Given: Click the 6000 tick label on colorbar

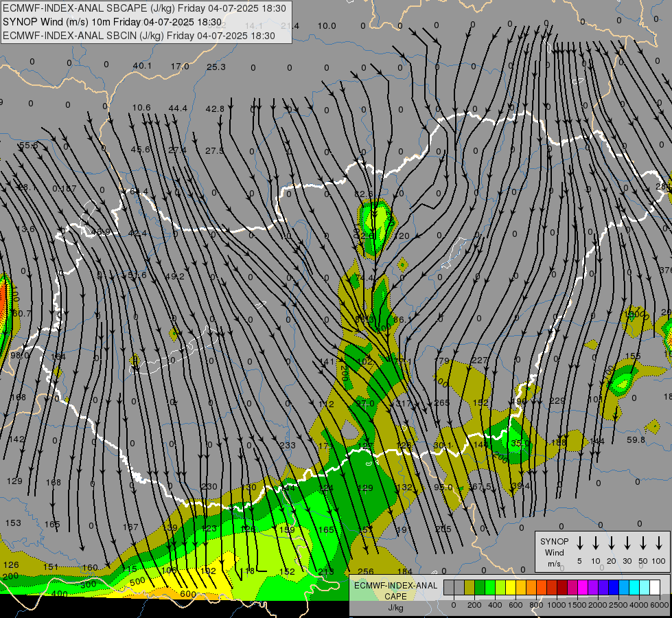Looking at the screenshot, I should [x=660, y=605].
